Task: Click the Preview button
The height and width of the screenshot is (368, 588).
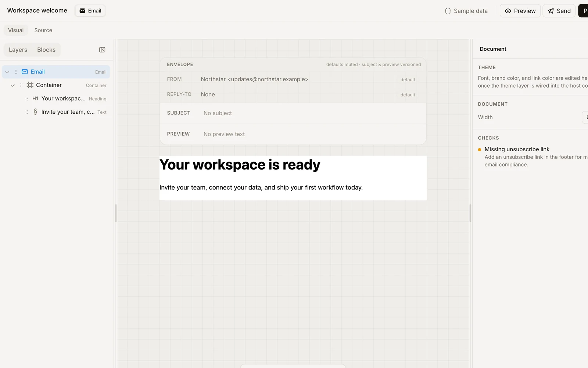Action: click(520, 11)
